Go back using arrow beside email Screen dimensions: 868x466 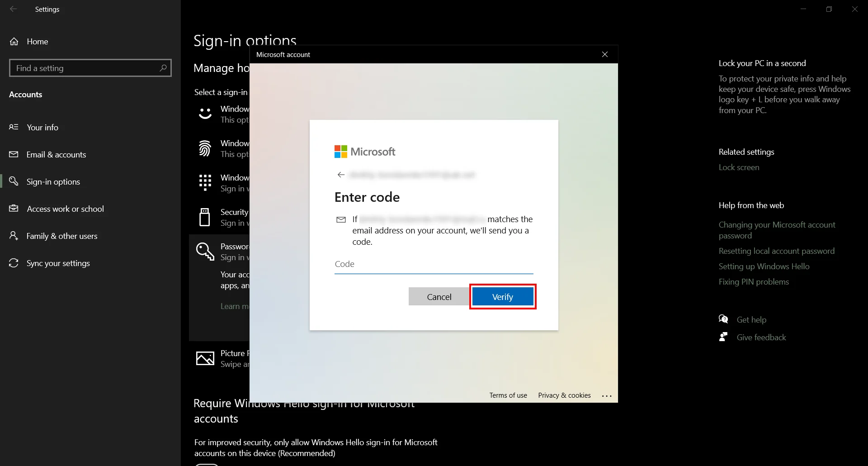pos(341,175)
